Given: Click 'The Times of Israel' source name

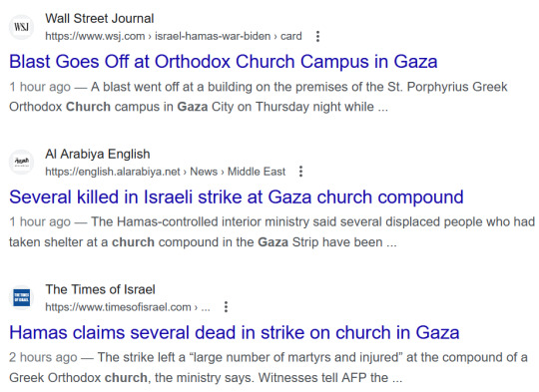Looking at the screenshot, I should click(100, 289).
